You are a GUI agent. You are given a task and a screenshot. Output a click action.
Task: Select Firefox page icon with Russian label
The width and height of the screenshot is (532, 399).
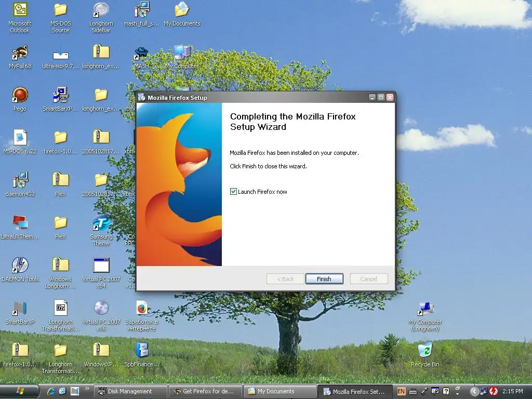coord(141,308)
